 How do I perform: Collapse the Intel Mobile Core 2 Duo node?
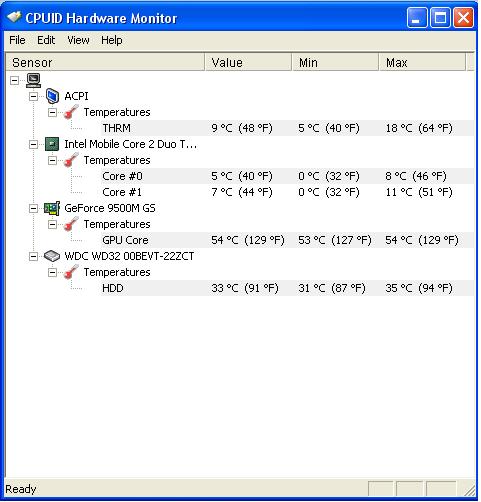pyautogui.click(x=33, y=144)
